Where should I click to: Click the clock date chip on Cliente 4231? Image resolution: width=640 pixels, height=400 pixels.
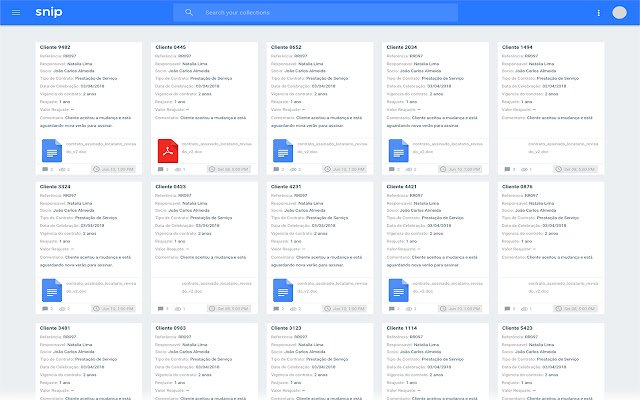click(x=344, y=309)
